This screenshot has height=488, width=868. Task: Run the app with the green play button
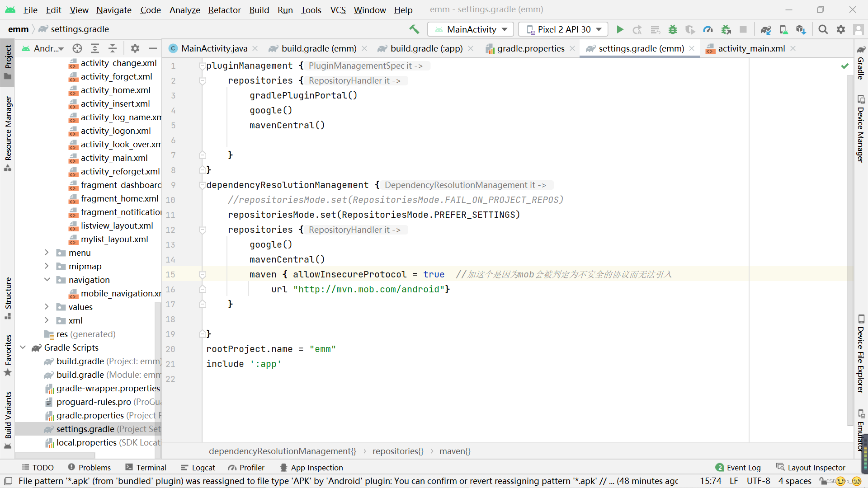coord(620,29)
